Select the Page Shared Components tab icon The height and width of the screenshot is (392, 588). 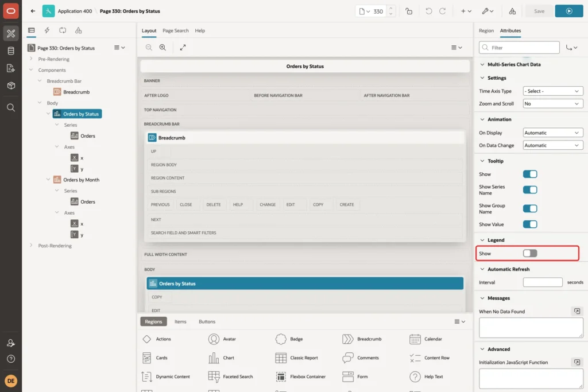78,30
